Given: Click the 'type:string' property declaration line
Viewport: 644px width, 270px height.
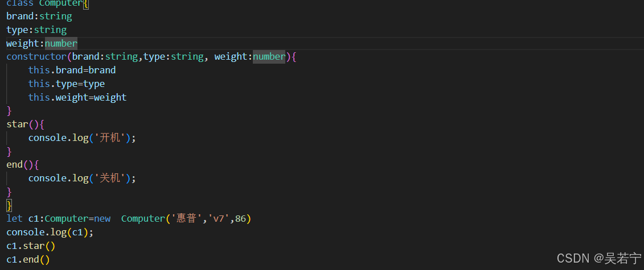Looking at the screenshot, I should 36,30.
